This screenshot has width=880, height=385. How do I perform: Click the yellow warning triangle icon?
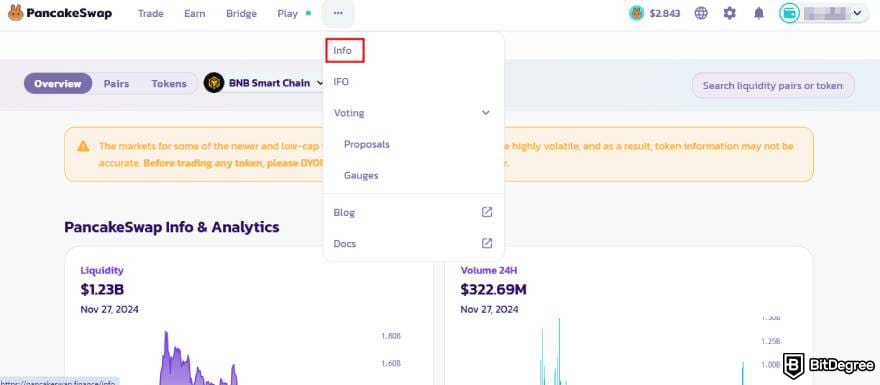tap(84, 146)
